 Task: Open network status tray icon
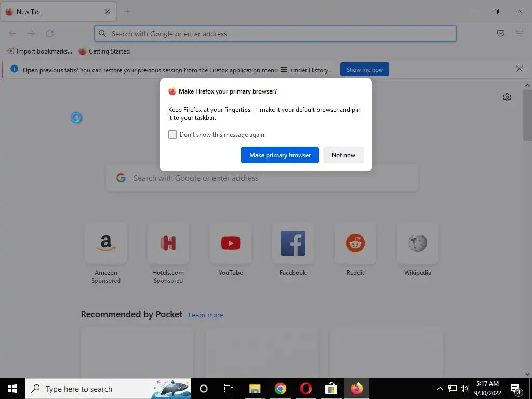pos(453,389)
